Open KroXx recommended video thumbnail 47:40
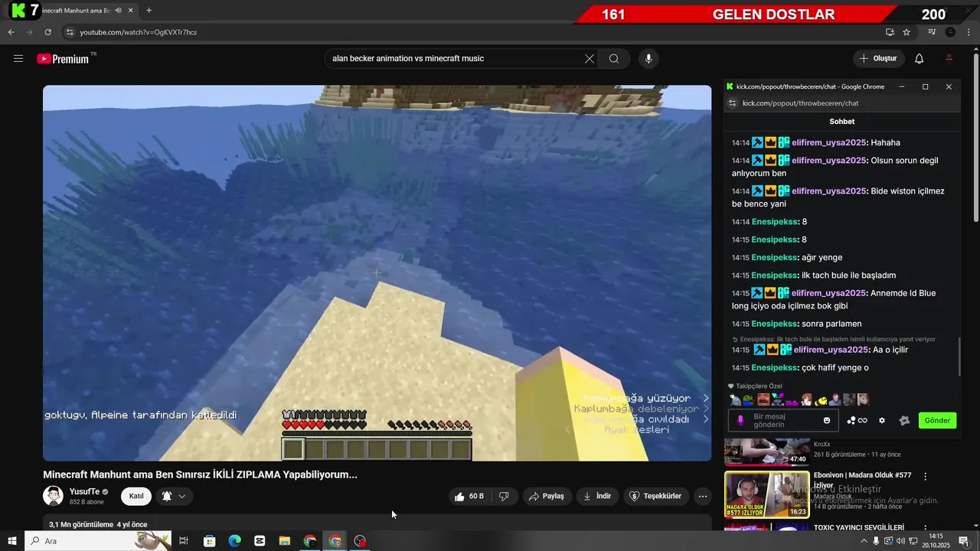980x551 pixels. click(x=767, y=453)
